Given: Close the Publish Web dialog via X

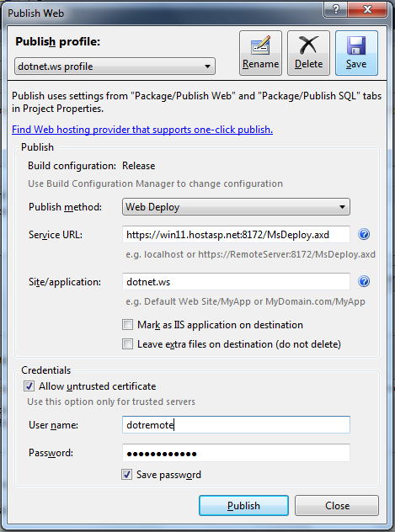Looking at the screenshot, I should click(367, 9).
